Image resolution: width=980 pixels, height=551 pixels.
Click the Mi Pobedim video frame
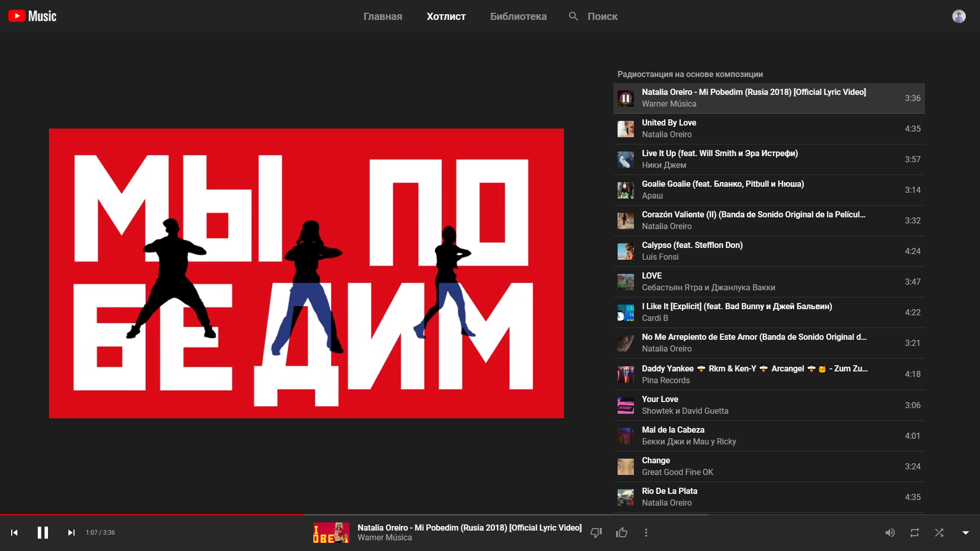click(x=306, y=273)
